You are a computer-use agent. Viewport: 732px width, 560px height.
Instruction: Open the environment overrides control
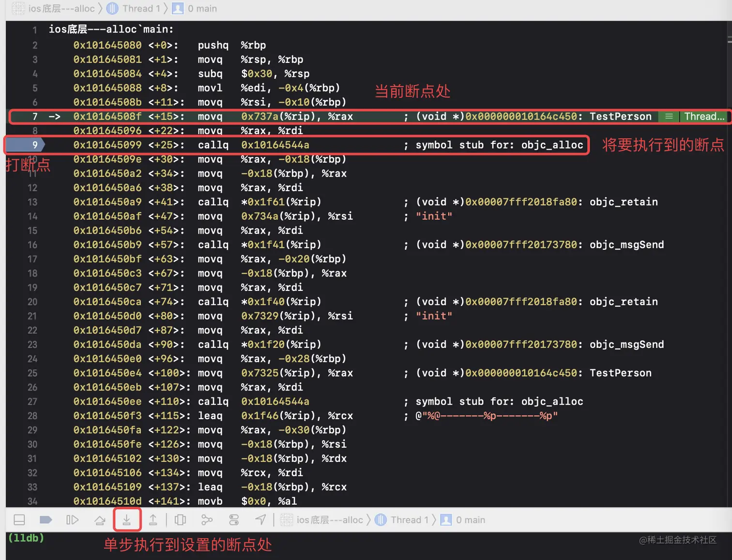(234, 520)
